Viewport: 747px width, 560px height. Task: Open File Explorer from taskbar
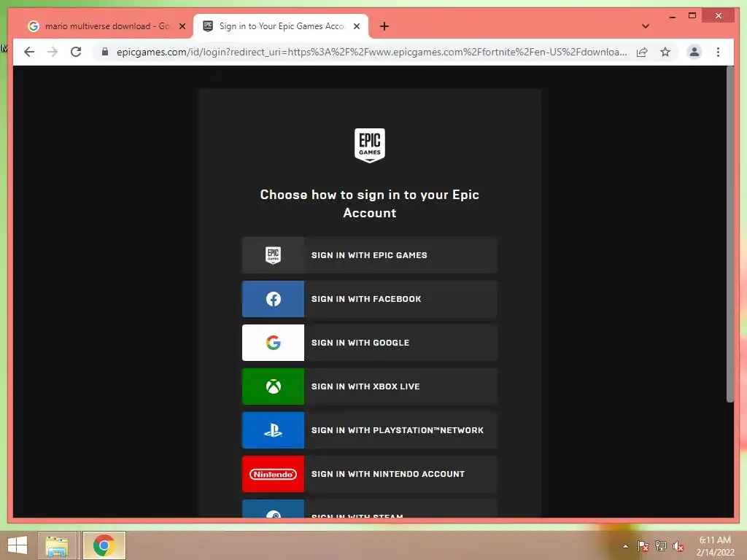tap(57, 545)
